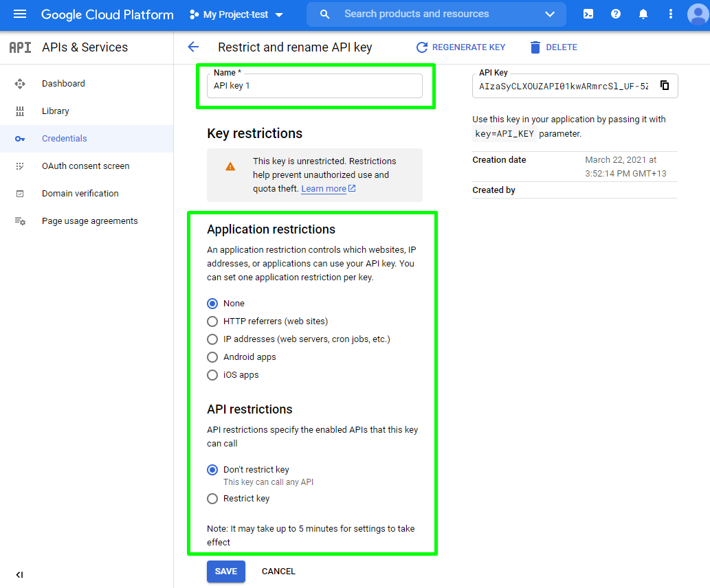Click the Credentials key icon
The width and height of the screenshot is (710, 588).
(20, 139)
